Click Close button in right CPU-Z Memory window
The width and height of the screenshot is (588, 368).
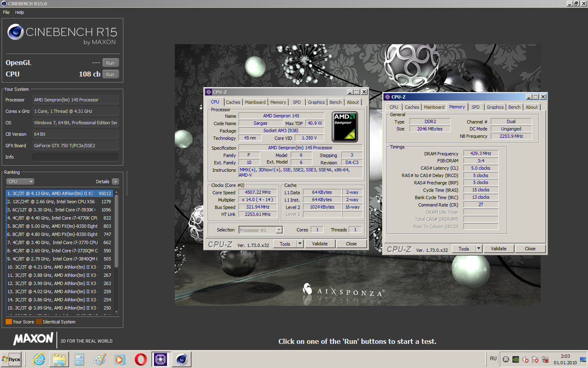[x=530, y=249]
